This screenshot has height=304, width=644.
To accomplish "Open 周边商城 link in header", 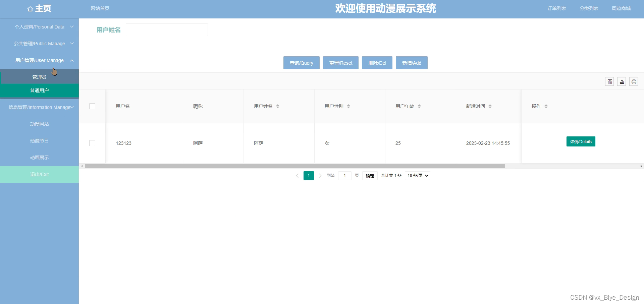I will click(x=621, y=8).
